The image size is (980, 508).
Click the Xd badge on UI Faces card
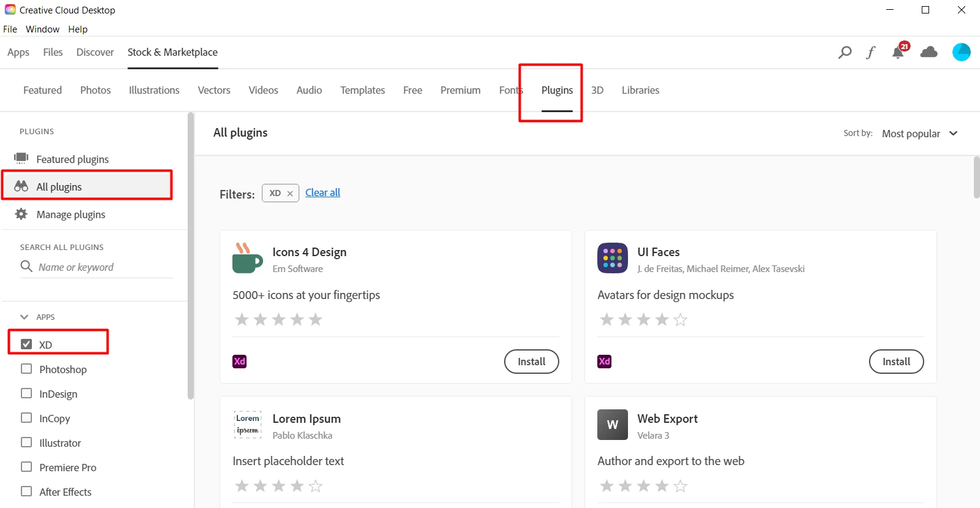coord(604,362)
